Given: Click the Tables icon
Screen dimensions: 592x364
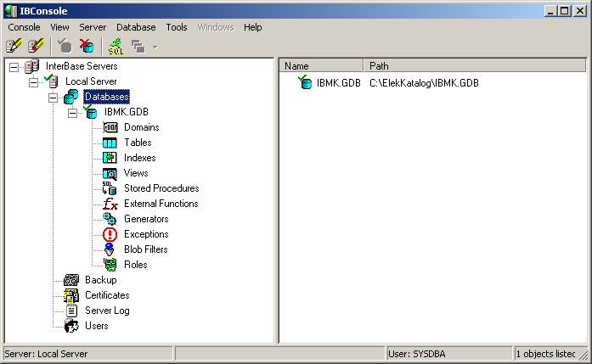Looking at the screenshot, I should tap(110, 143).
